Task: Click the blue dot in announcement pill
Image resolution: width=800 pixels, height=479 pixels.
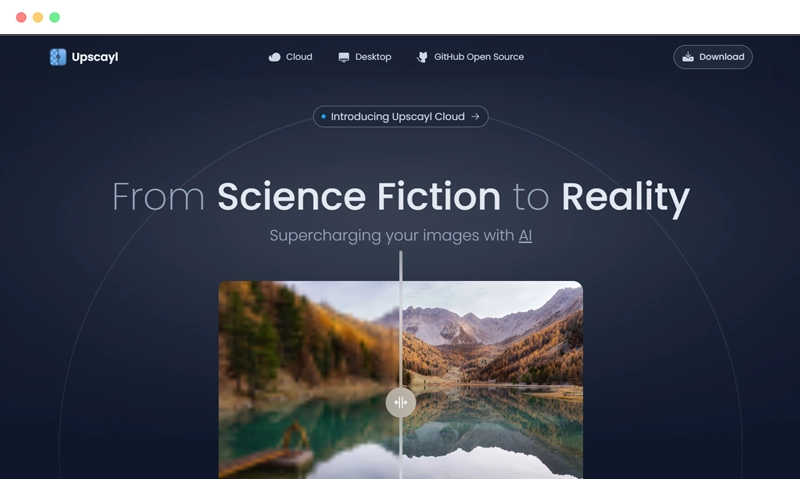Action: (323, 116)
